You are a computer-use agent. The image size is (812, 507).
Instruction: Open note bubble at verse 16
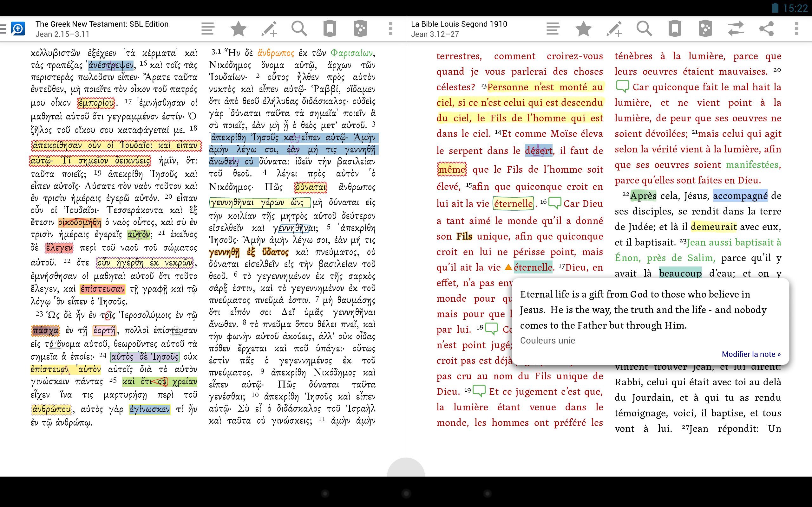point(555,202)
